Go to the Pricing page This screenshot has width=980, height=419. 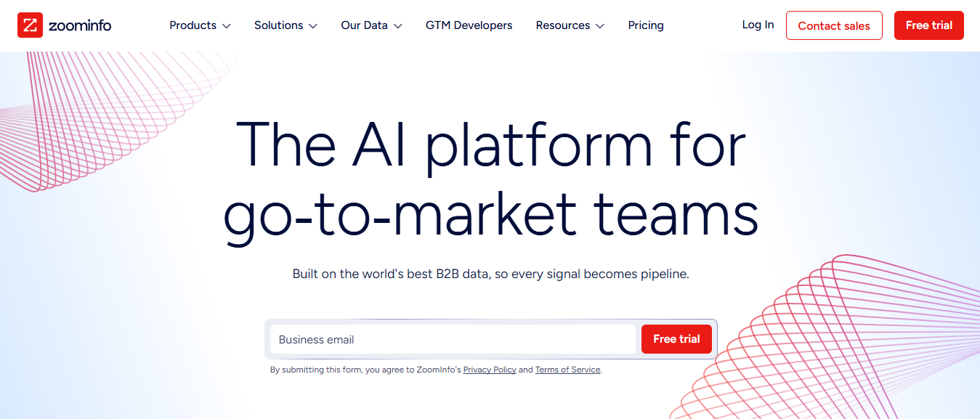tap(645, 25)
